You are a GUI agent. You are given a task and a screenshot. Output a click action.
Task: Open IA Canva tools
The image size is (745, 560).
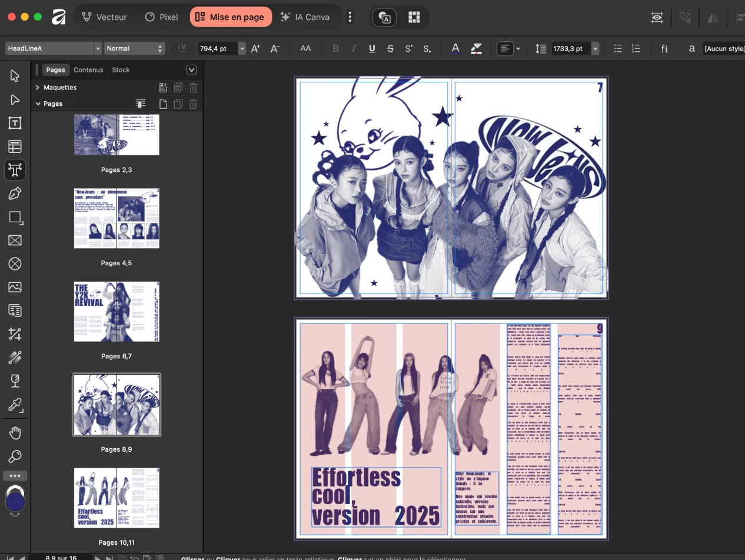[305, 17]
